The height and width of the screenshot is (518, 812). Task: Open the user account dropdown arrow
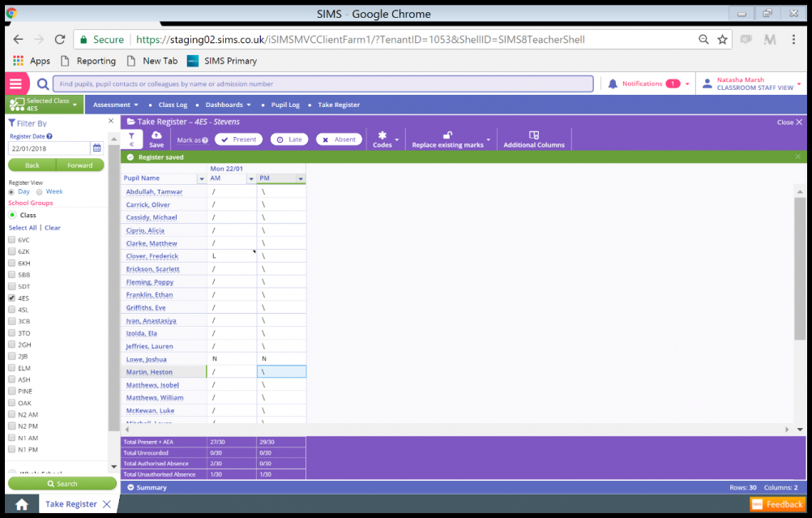click(799, 84)
